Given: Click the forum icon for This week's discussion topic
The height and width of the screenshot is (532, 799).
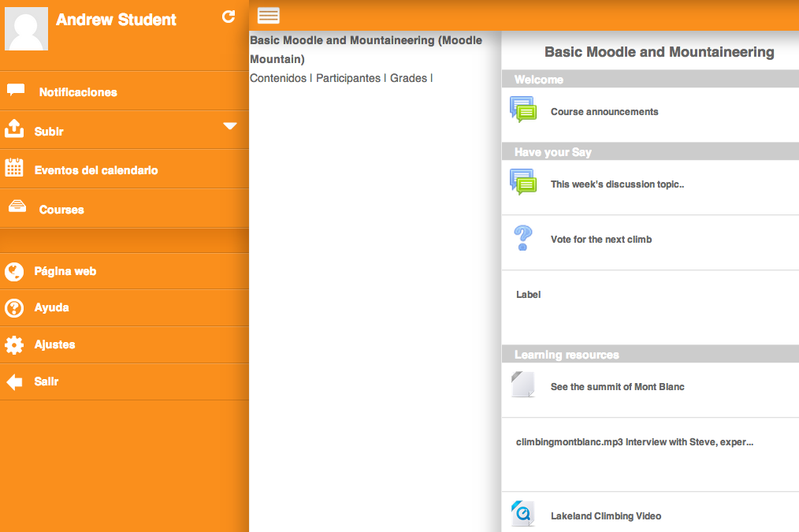Looking at the screenshot, I should click(x=523, y=182).
